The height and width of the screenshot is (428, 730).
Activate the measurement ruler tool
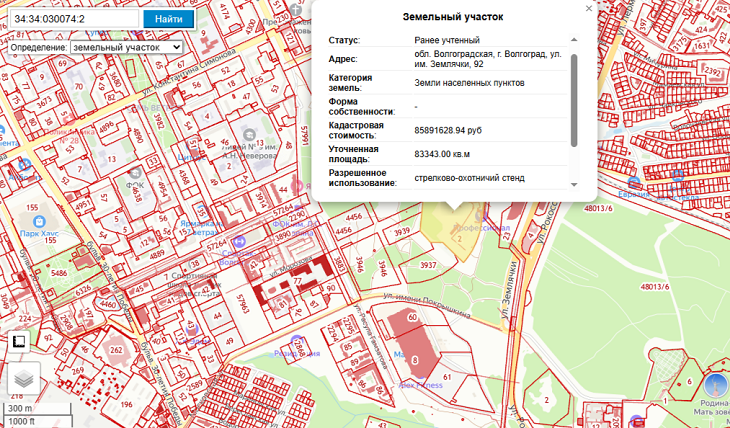(17, 342)
